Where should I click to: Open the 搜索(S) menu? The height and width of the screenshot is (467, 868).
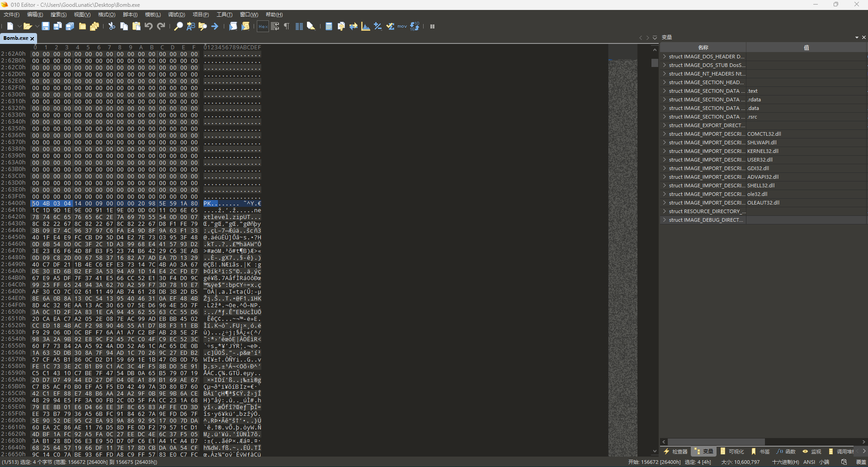coord(59,14)
